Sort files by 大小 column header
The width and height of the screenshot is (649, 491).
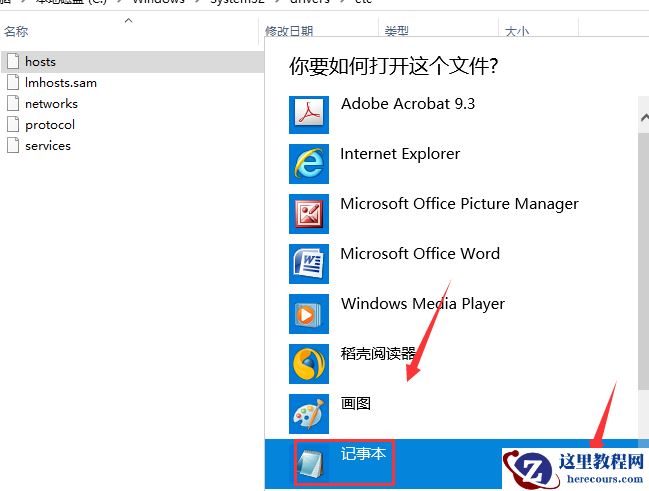pos(517,31)
